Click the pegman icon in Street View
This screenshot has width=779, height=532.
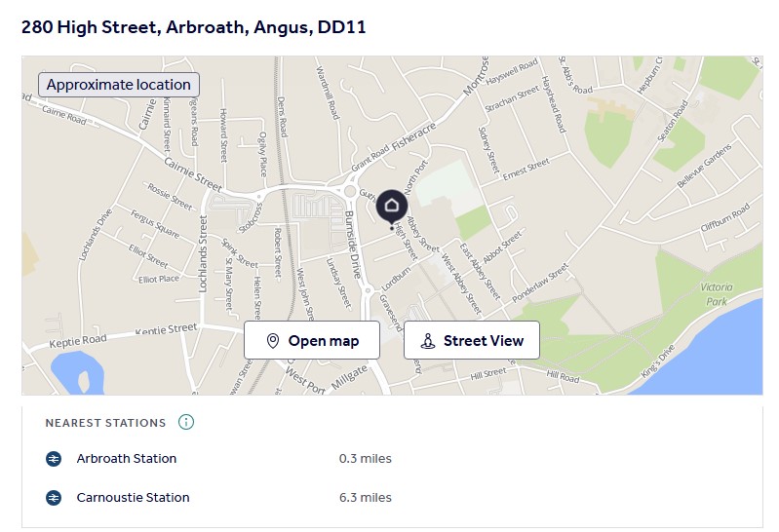click(x=428, y=341)
